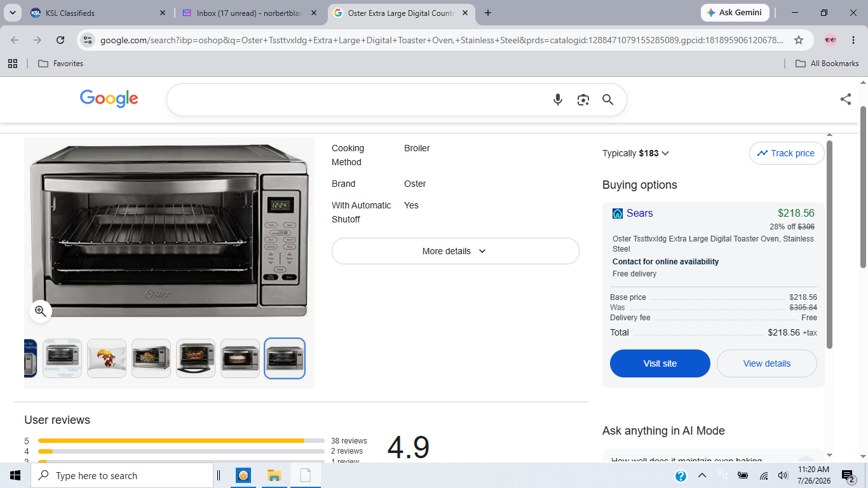
Task: Click View details button
Action: 767,363
